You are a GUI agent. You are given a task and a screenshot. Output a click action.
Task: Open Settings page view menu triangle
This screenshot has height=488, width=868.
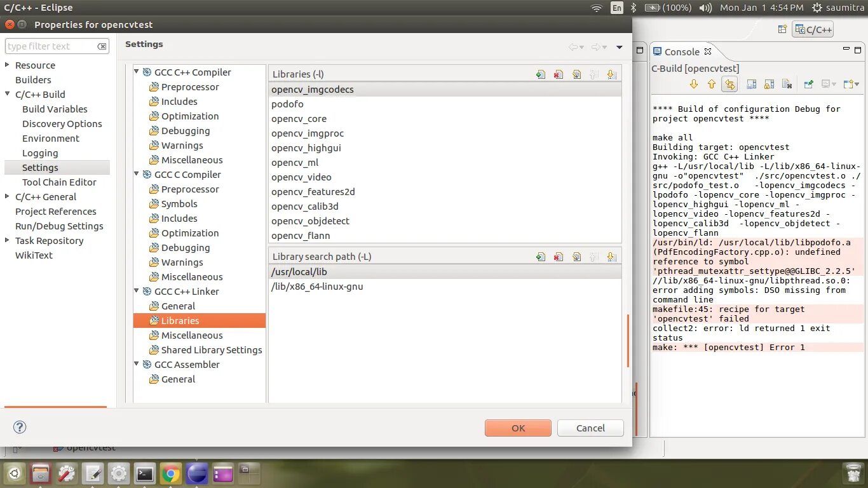click(x=620, y=47)
